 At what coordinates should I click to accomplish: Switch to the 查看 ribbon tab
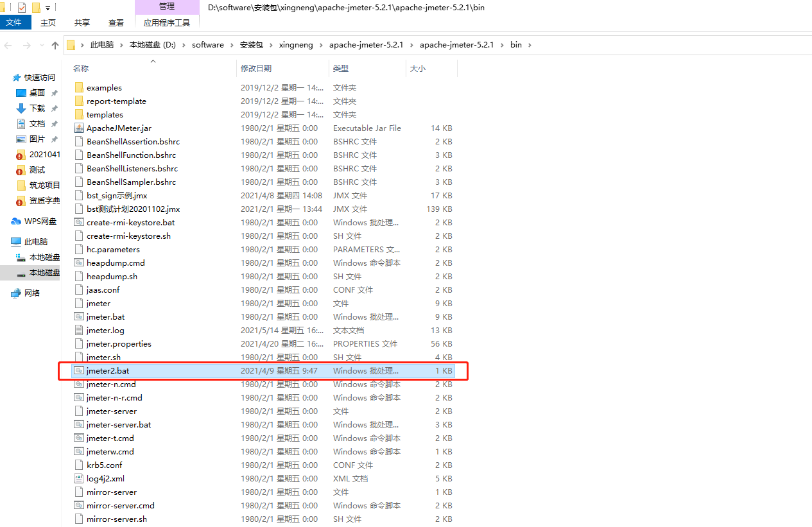tap(116, 22)
